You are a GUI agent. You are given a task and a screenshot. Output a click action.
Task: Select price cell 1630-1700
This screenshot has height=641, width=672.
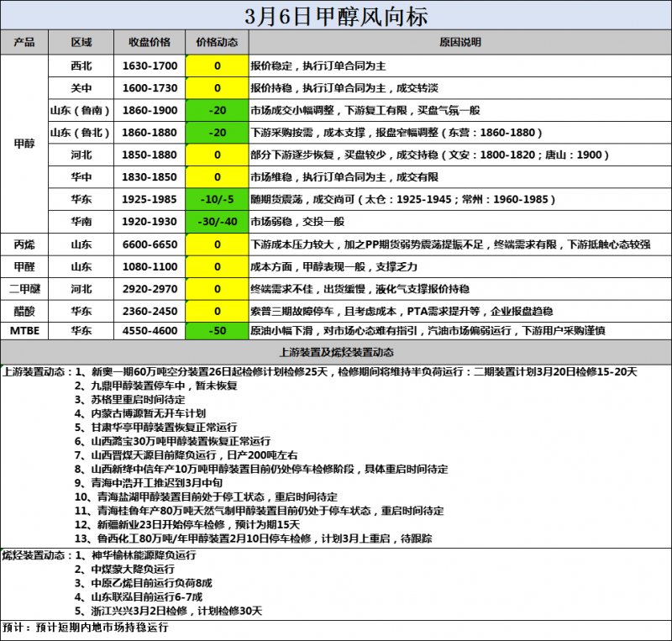[150, 66]
